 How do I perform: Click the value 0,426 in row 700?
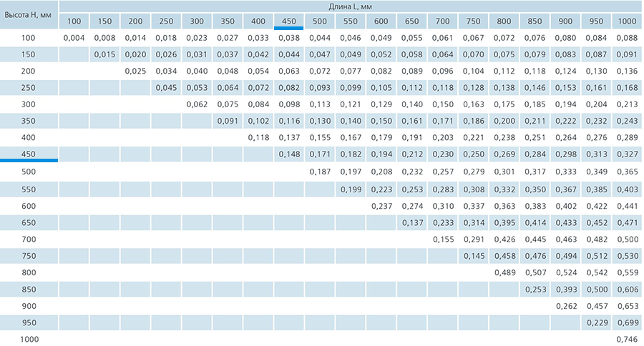tap(504, 239)
